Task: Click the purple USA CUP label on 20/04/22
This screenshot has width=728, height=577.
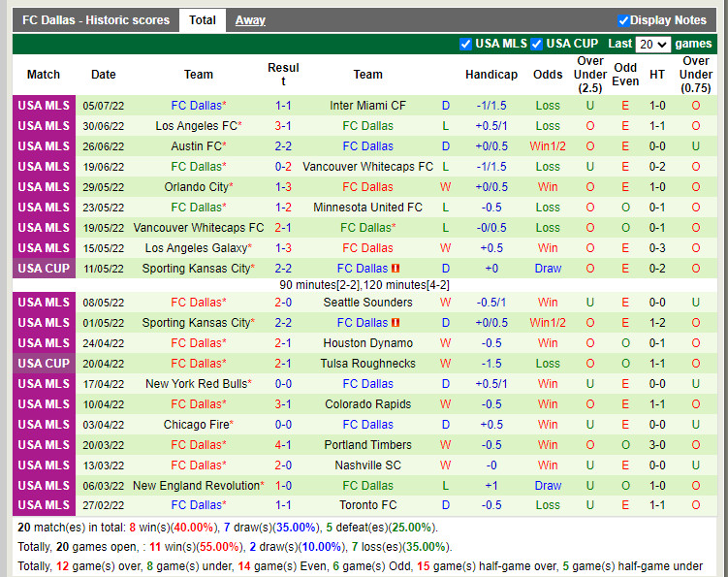Action: coord(44,364)
